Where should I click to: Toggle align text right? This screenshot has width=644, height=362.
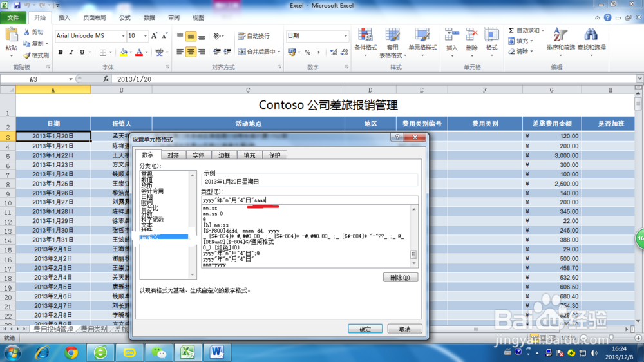(x=202, y=52)
